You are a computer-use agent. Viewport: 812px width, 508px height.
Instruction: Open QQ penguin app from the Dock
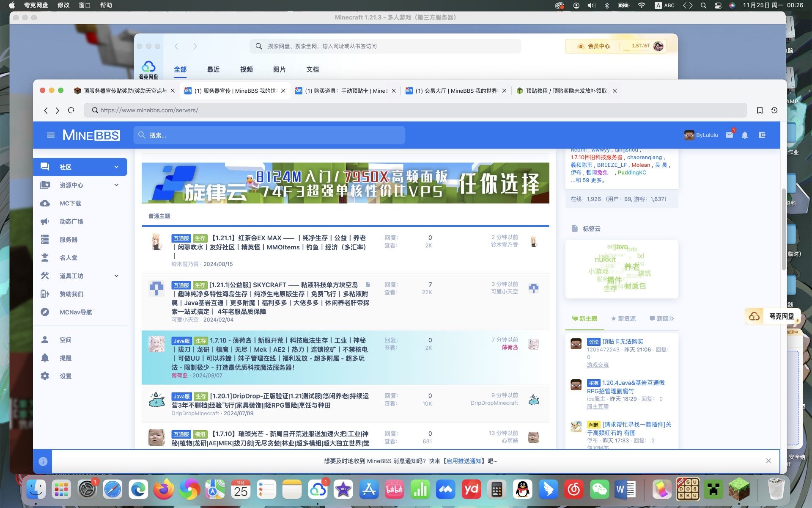tap(522, 490)
